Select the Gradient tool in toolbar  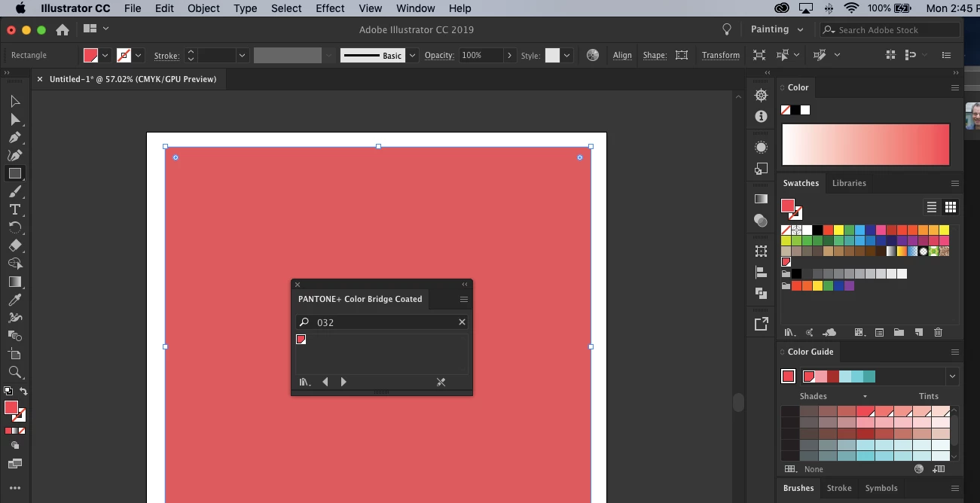(14, 282)
